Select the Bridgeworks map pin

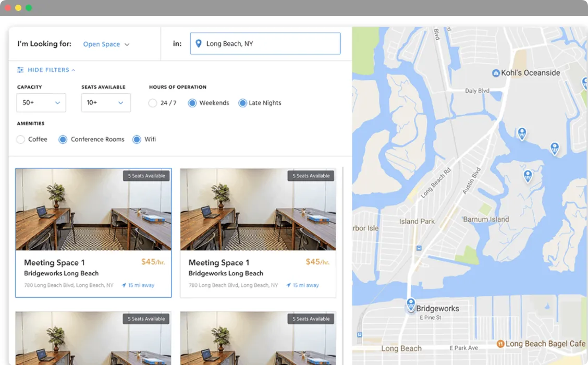tap(411, 304)
